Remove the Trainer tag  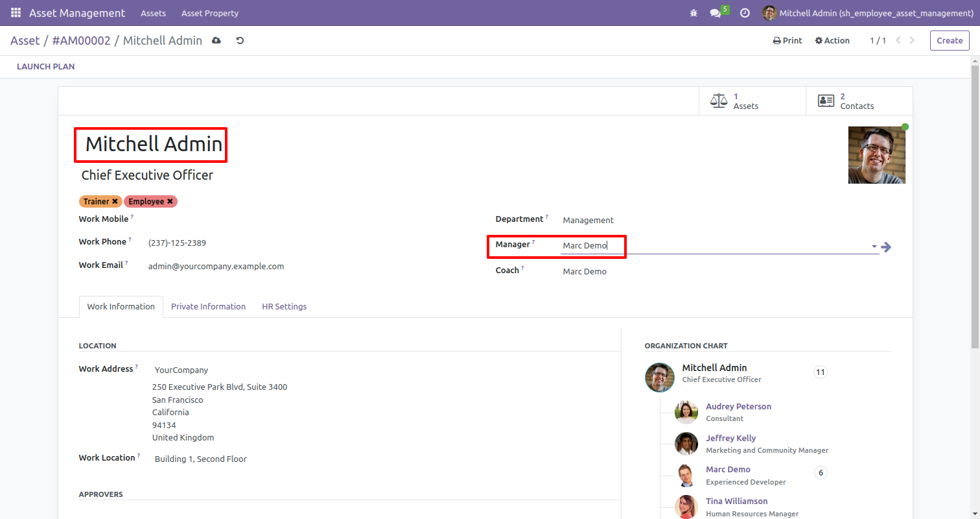(115, 202)
